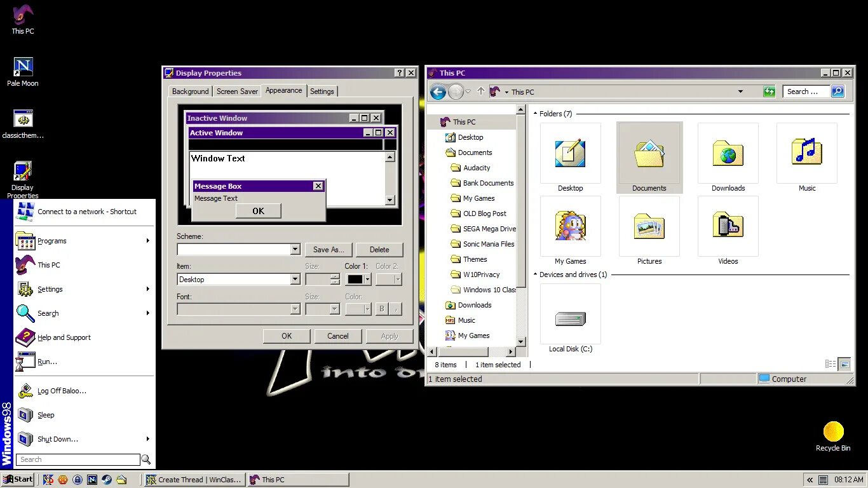
Task: Select the Appearance tab
Action: pyautogui.click(x=283, y=90)
